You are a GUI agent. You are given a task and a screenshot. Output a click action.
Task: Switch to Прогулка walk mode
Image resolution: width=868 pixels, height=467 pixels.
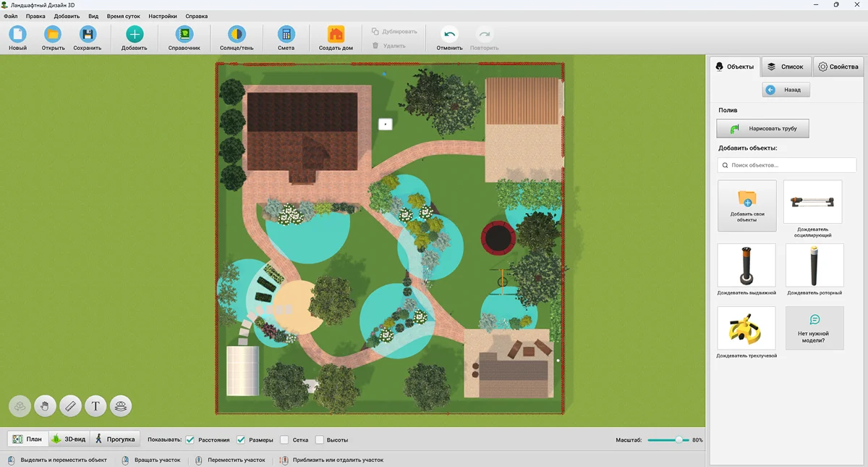tap(115, 439)
